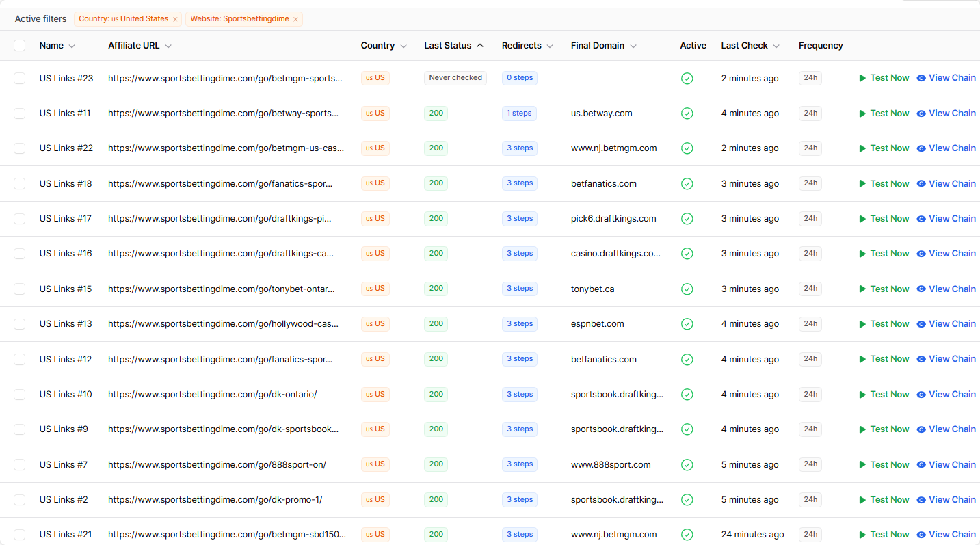Test US Links #22 now
Viewport: 980px width, 545px height.
coord(884,148)
